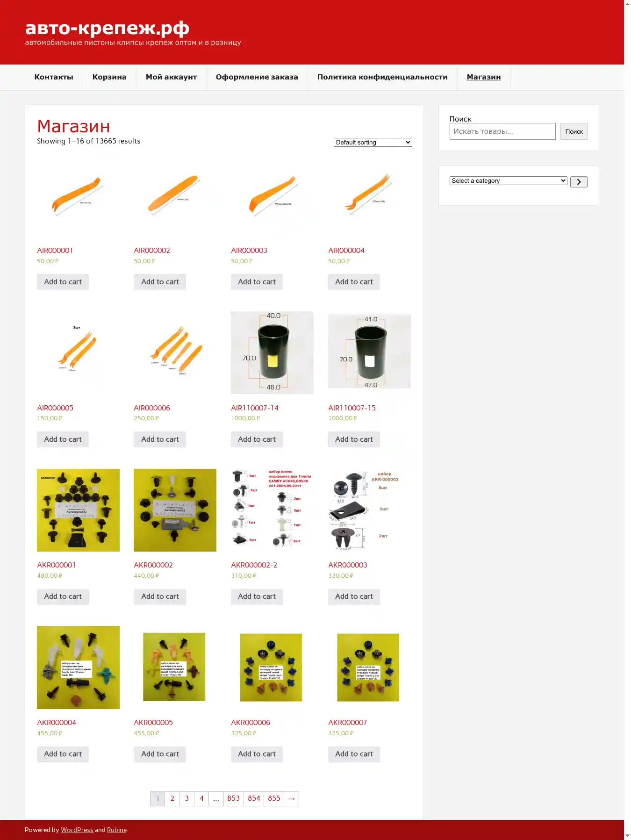631x840 pixels.
Task: Open the Корзина menu item
Action: point(109,77)
